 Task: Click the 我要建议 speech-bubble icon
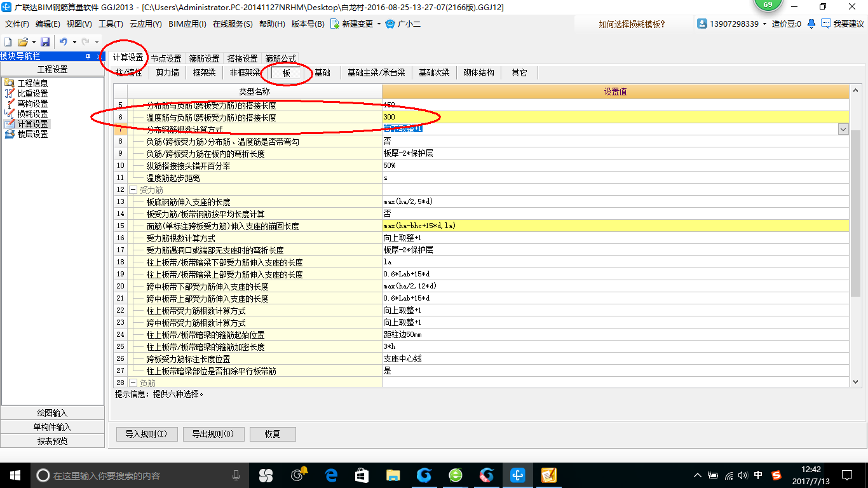pyautogui.click(x=826, y=24)
